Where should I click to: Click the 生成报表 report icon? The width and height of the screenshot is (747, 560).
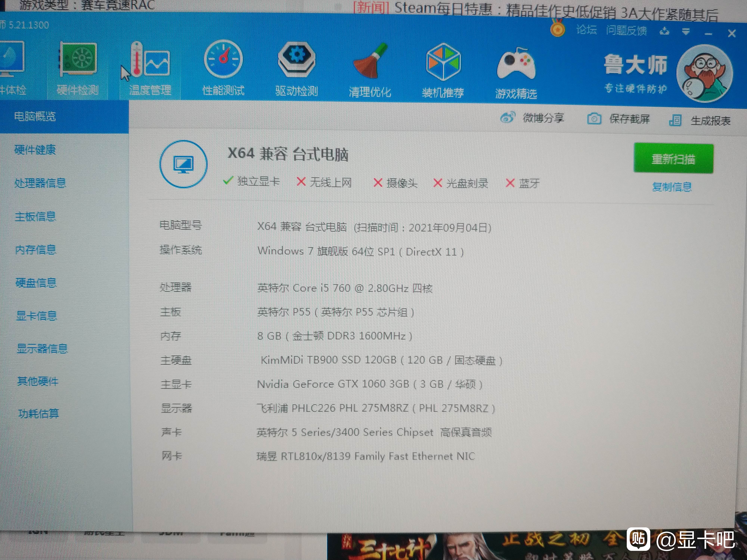tap(675, 120)
